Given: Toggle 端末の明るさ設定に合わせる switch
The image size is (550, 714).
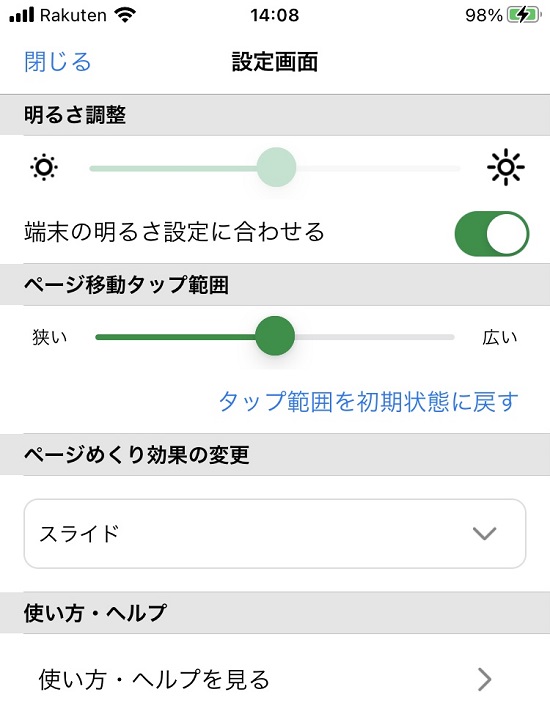Looking at the screenshot, I should [492, 234].
